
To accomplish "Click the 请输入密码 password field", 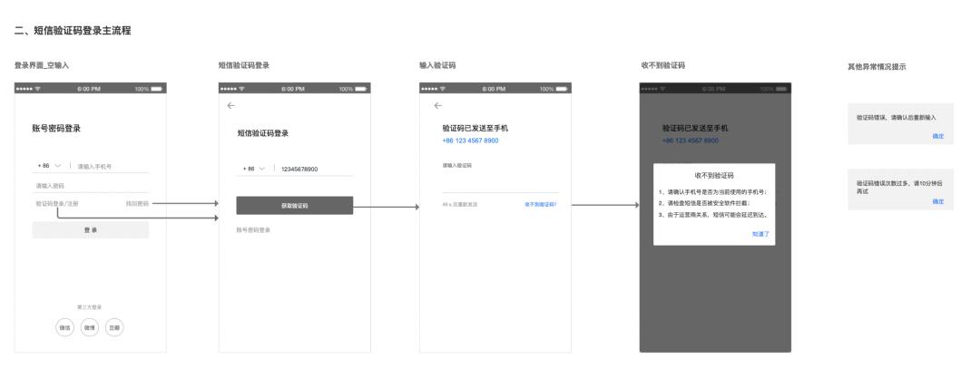I will tap(91, 186).
